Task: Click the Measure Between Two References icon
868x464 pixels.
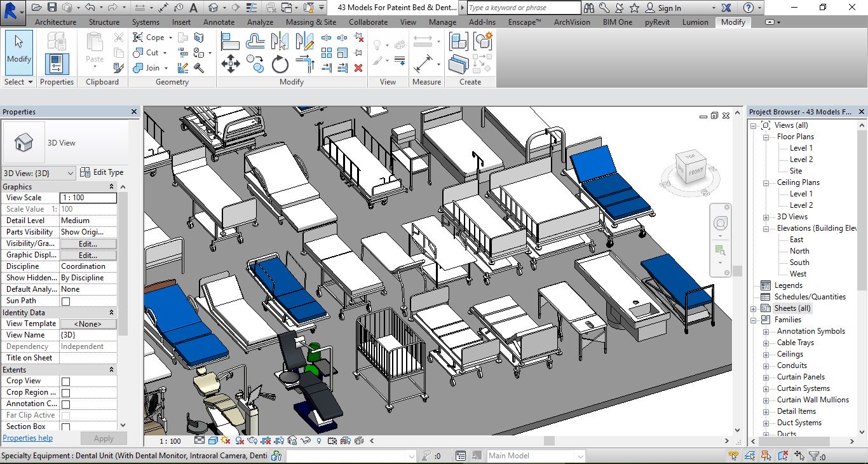Action: 423,42
